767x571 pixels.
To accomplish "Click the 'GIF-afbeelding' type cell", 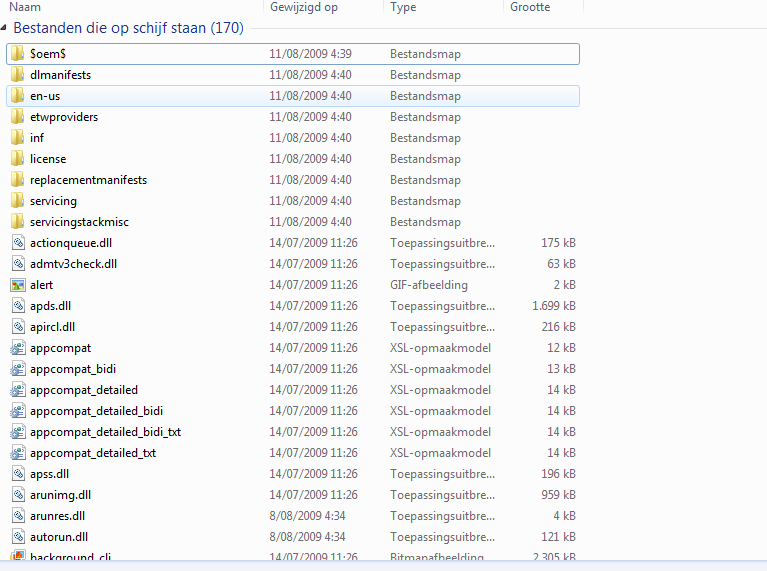I will pyautogui.click(x=429, y=285).
